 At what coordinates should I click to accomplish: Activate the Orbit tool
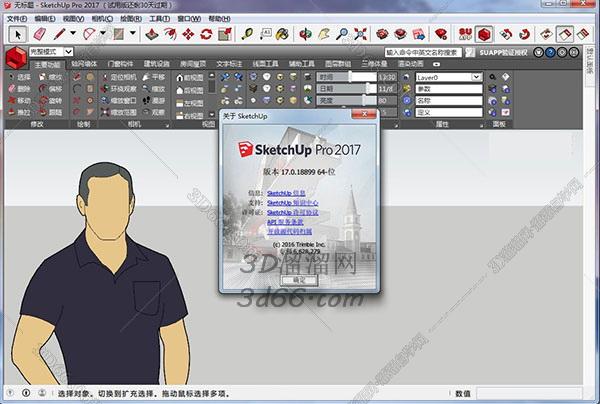tap(305, 34)
